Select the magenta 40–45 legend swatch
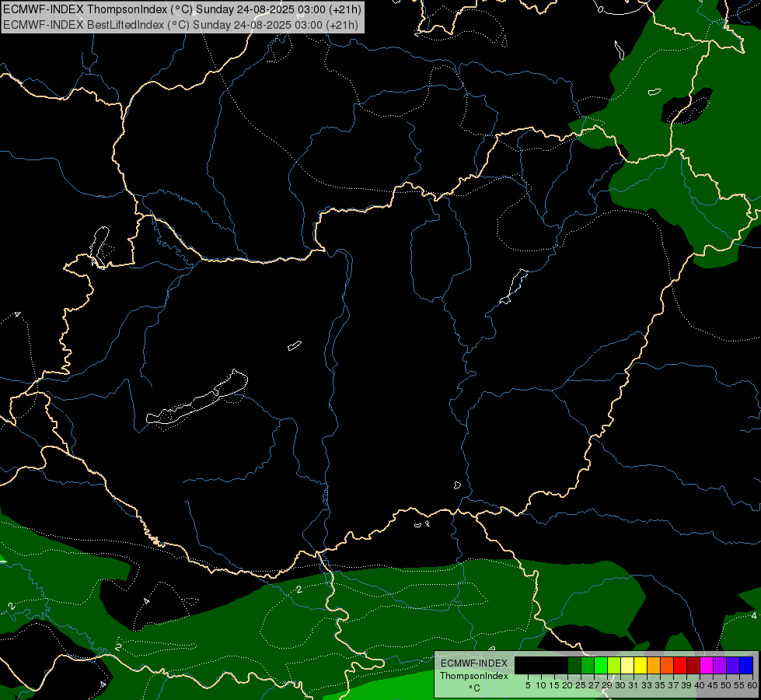The image size is (761, 700). (707, 665)
